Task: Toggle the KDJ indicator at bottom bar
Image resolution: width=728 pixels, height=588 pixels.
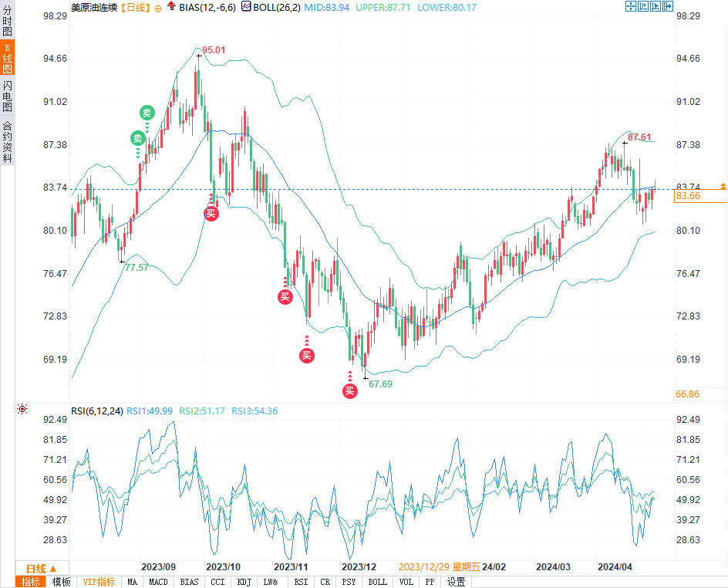Action: (244, 582)
